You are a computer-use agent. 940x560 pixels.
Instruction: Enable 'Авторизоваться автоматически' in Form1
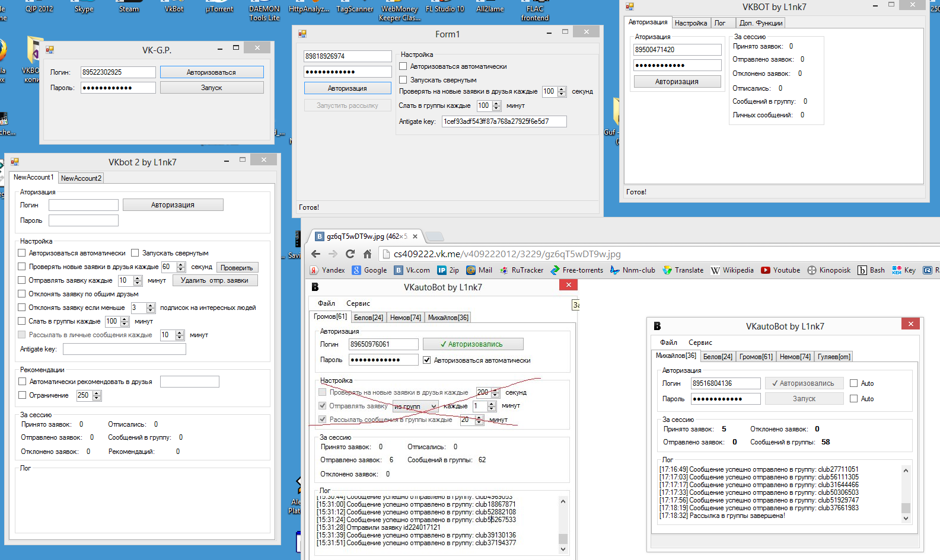(403, 66)
